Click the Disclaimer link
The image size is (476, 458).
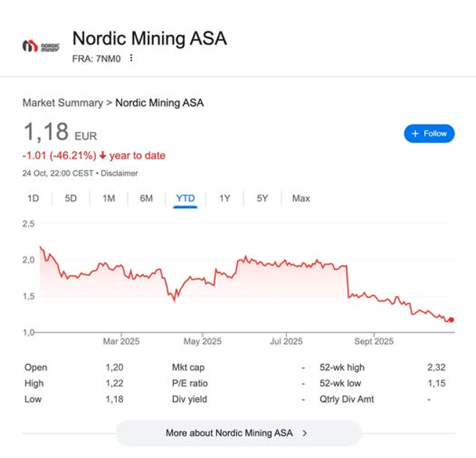(120, 173)
